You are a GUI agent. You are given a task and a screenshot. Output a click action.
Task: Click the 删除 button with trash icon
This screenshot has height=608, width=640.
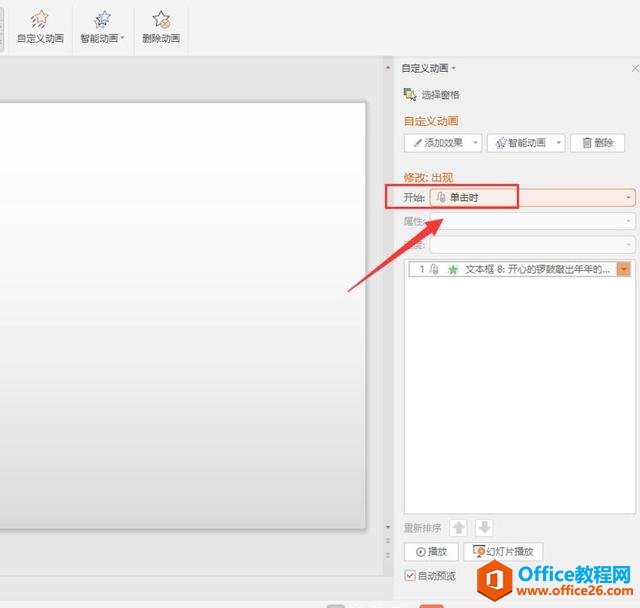tap(598, 143)
